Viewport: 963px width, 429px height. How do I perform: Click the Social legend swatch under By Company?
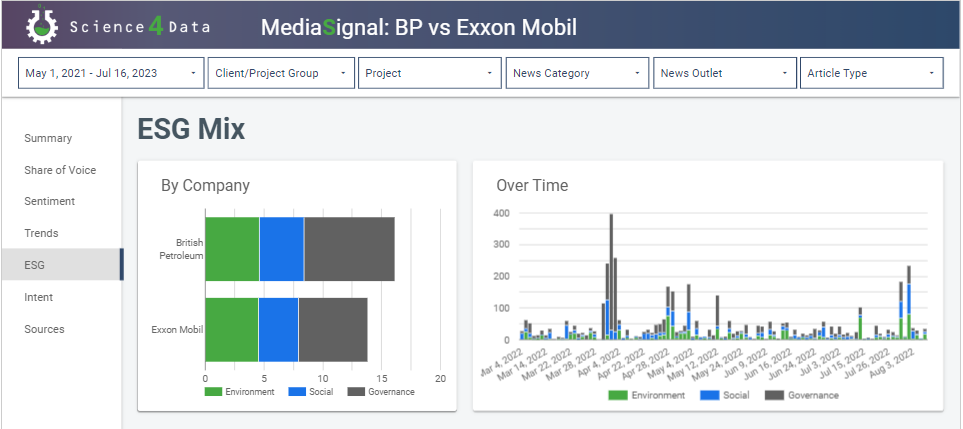(296, 392)
